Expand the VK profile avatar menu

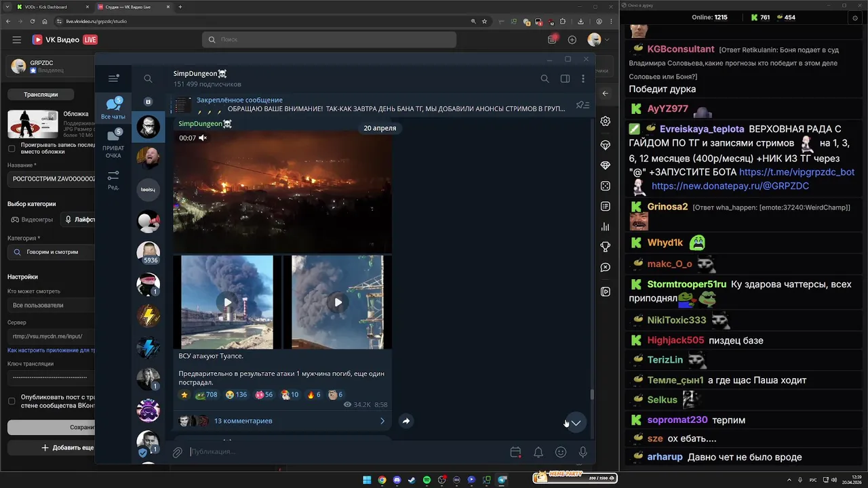597,40
